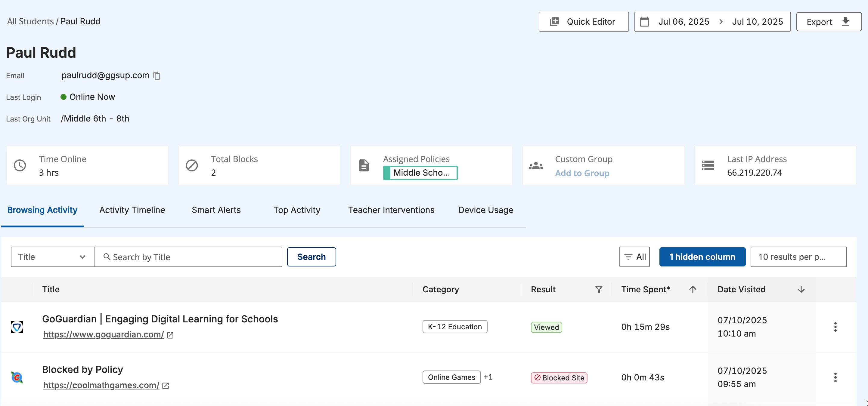
Task: Click the /Middle 6th - 8th org unit
Action: click(x=95, y=118)
